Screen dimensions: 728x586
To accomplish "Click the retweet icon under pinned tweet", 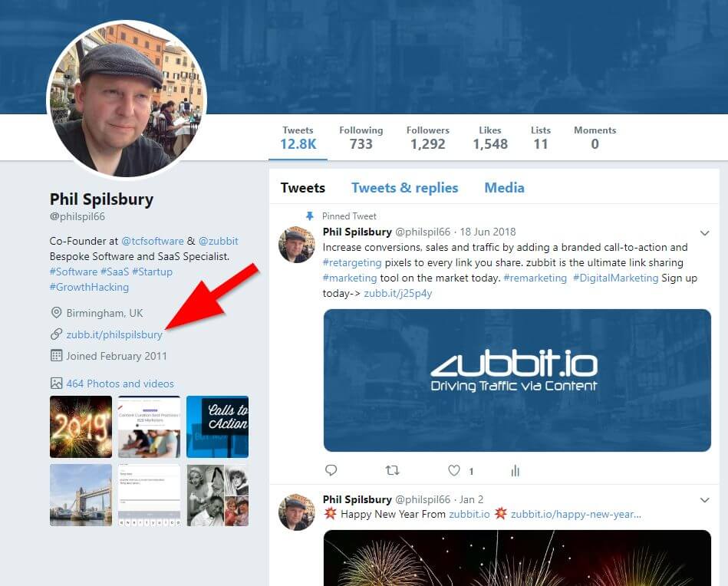I will coord(392,470).
